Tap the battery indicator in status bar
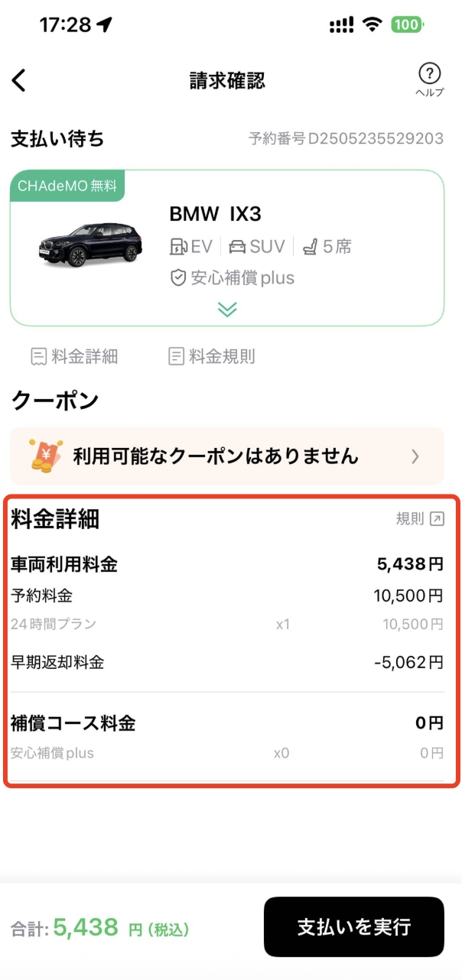Image resolution: width=462 pixels, height=980 pixels. coord(406,24)
